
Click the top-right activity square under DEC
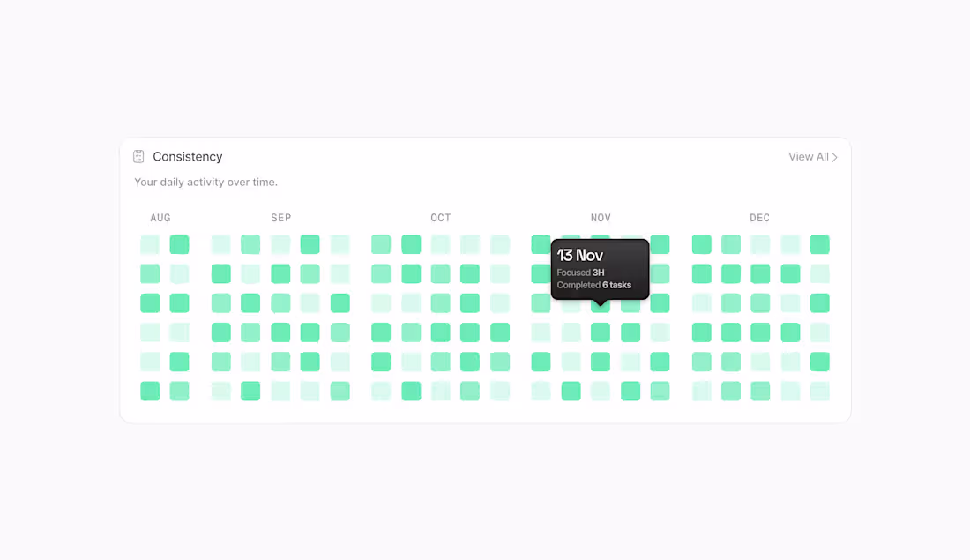[x=819, y=244]
